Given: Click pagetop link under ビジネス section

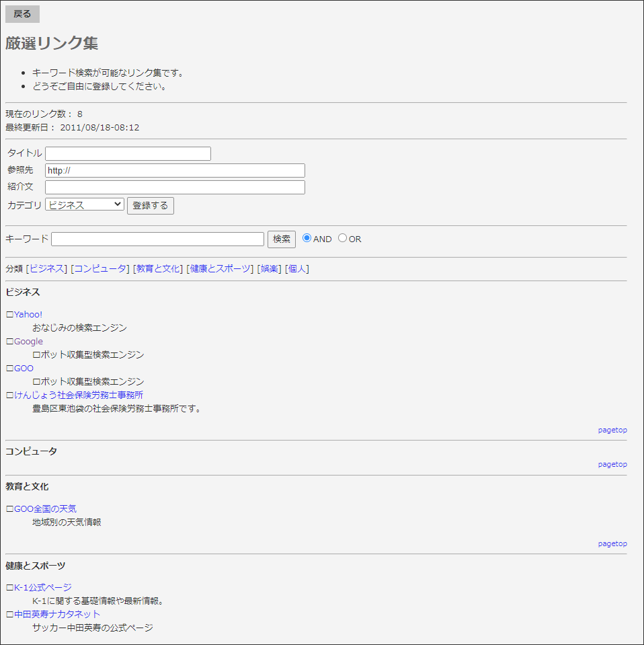Looking at the screenshot, I should pos(612,430).
